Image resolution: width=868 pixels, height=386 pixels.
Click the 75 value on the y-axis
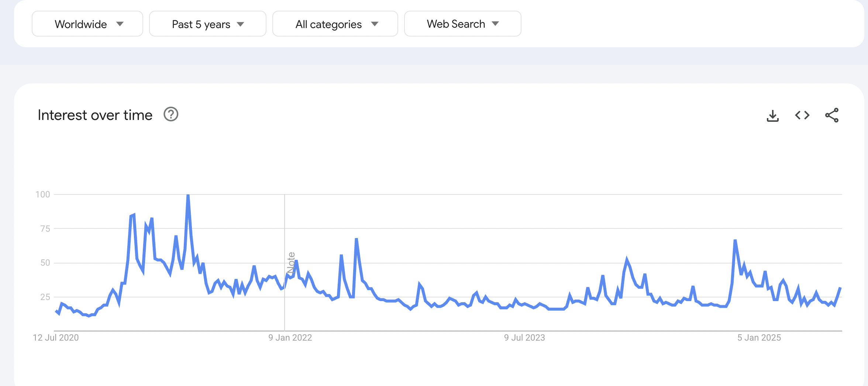point(45,229)
